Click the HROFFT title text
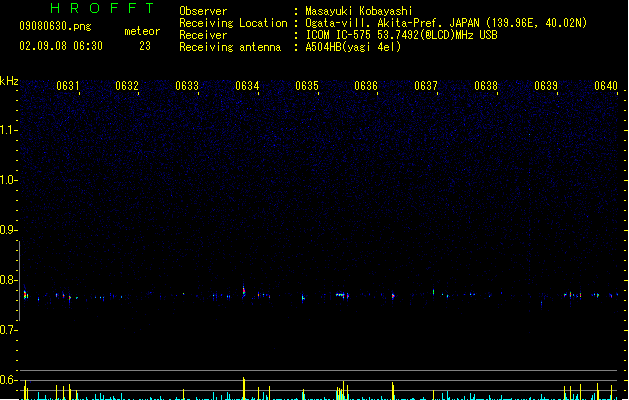Viewport: 629px width, 400px height. [x=103, y=8]
